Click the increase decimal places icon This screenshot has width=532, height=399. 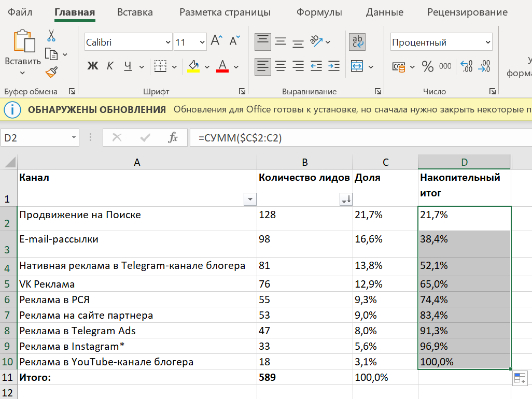[x=466, y=66]
